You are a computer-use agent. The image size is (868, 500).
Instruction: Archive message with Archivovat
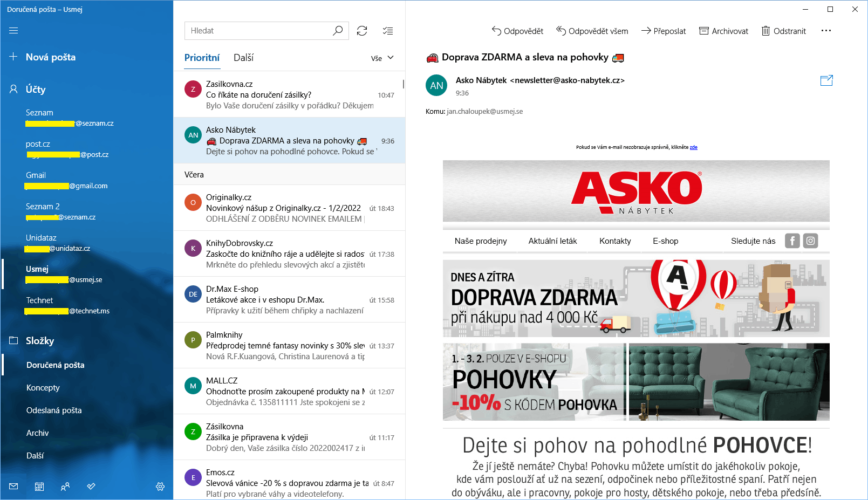click(724, 31)
